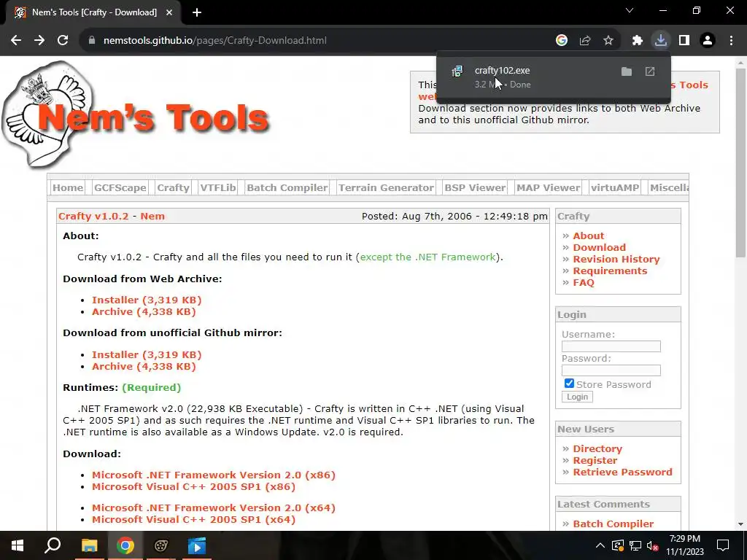The image size is (747, 560).
Task: Click the Password input field
Action: coord(611,370)
